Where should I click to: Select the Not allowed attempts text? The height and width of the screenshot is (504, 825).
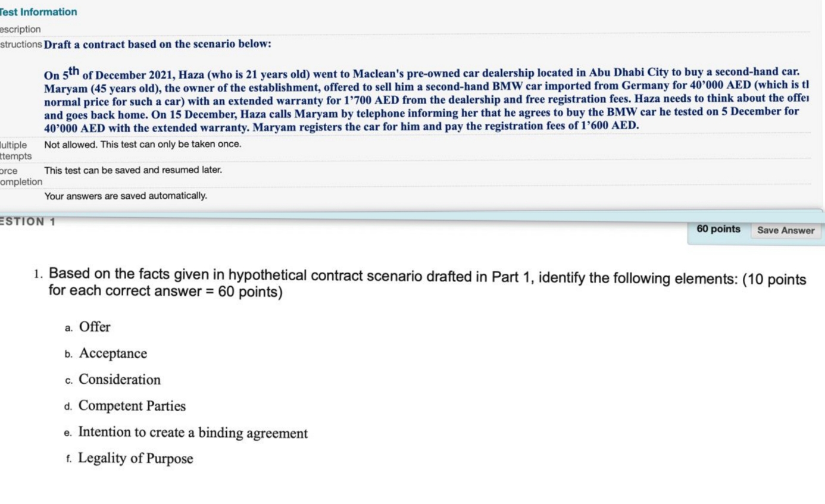pos(142,145)
